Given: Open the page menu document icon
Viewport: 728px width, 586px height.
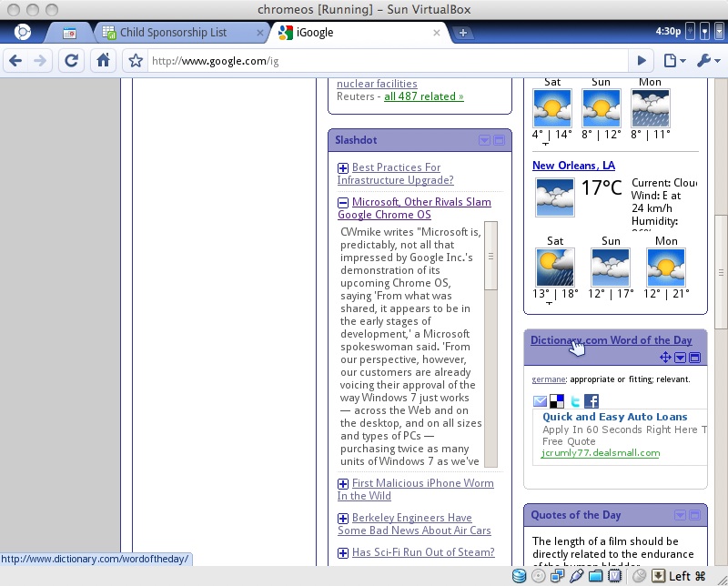Looking at the screenshot, I should pyautogui.click(x=674, y=60).
